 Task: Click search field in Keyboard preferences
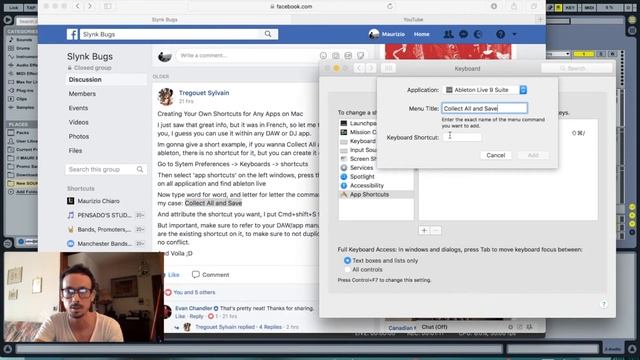577,68
